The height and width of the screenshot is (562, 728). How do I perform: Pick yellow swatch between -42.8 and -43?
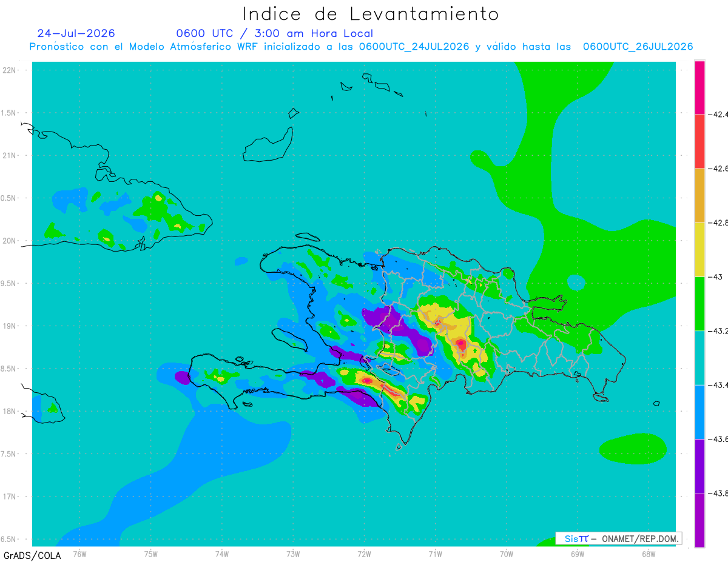[x=699, y=249]
